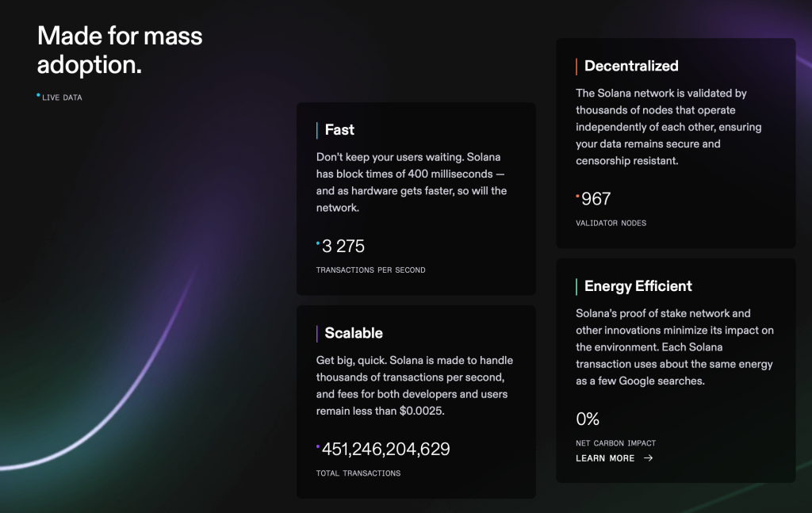Select the Scalable card heading

point(354,333)
